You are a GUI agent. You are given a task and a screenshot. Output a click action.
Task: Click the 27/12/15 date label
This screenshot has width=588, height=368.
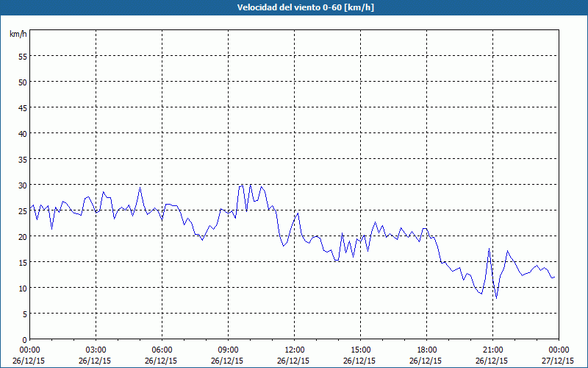[558, 361]
